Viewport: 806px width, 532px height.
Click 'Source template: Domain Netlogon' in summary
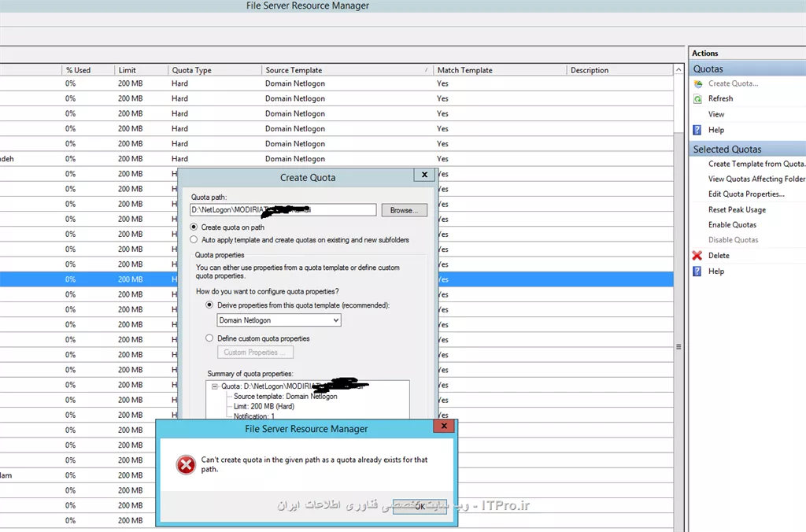[285, 397]
